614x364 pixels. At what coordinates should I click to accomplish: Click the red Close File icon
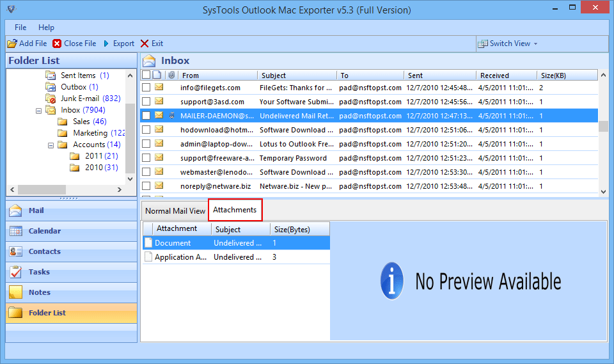tap(58, 44)
